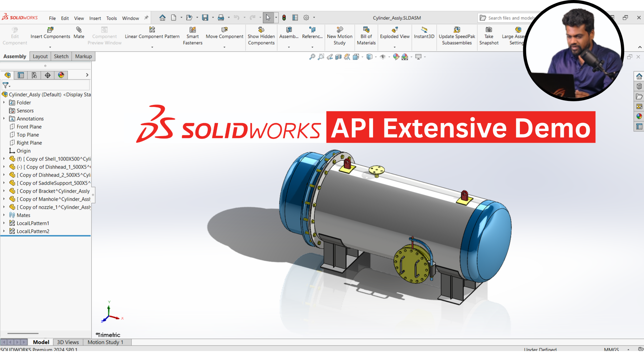Click the Home icon in the toolbar
Viewport: 644px width, 362px height.
(162, 18)
